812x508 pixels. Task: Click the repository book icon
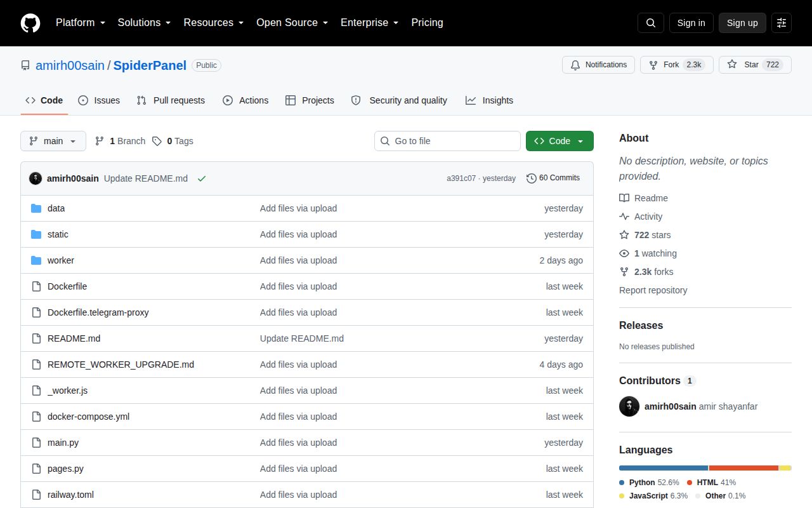pos(25,65)
